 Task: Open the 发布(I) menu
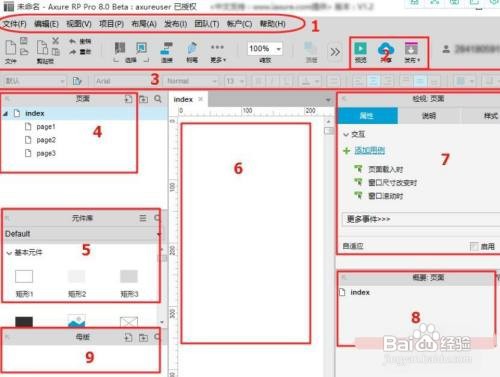pos(175,24)
